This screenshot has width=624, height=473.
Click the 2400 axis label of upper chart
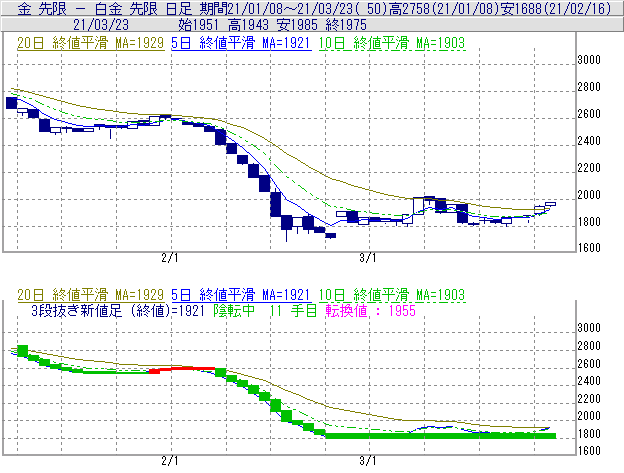589,141
